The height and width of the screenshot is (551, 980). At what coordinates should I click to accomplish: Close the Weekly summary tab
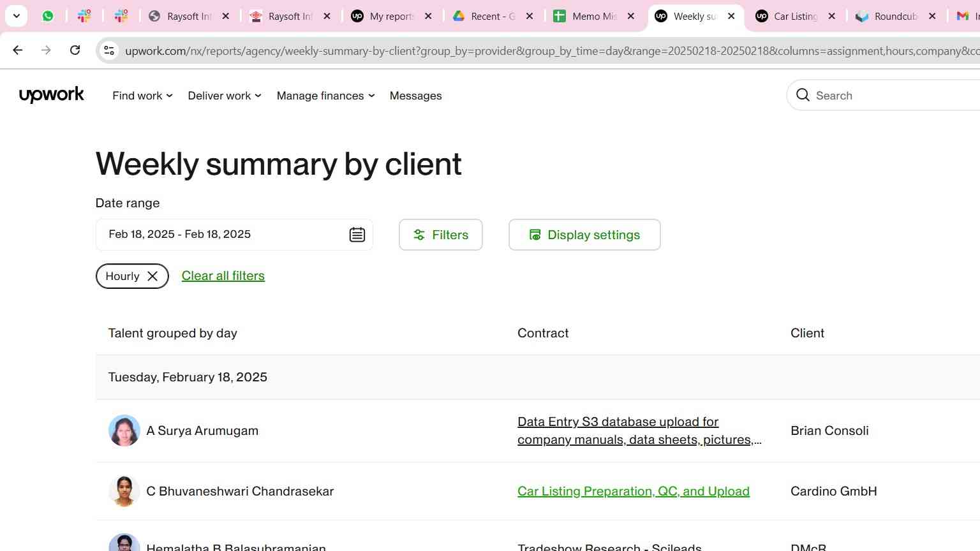(731, 16)
